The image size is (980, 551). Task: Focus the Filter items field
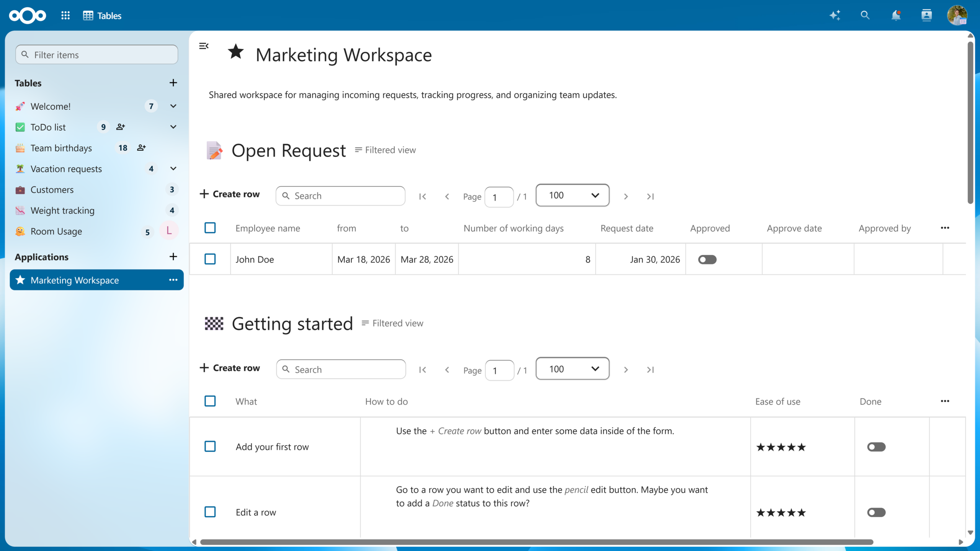(x=96, y=55)
